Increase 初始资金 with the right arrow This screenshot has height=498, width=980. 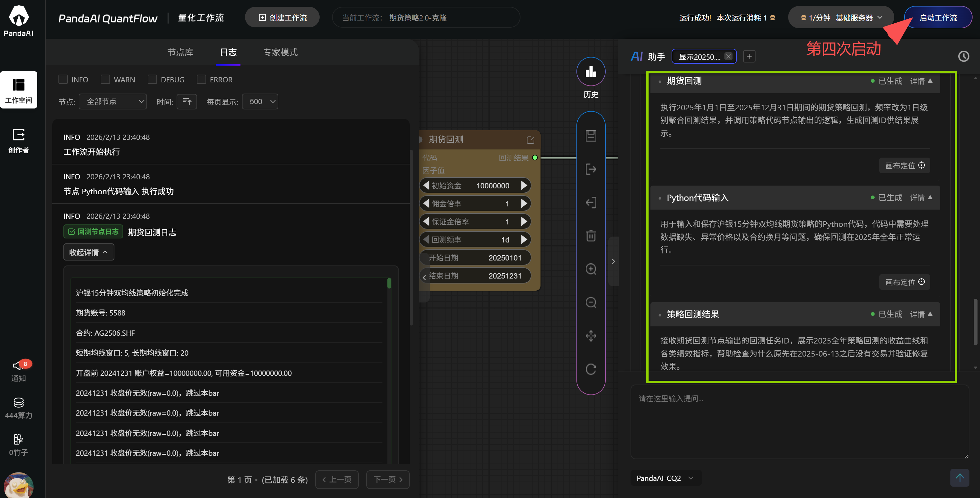(x=524, y=186)
